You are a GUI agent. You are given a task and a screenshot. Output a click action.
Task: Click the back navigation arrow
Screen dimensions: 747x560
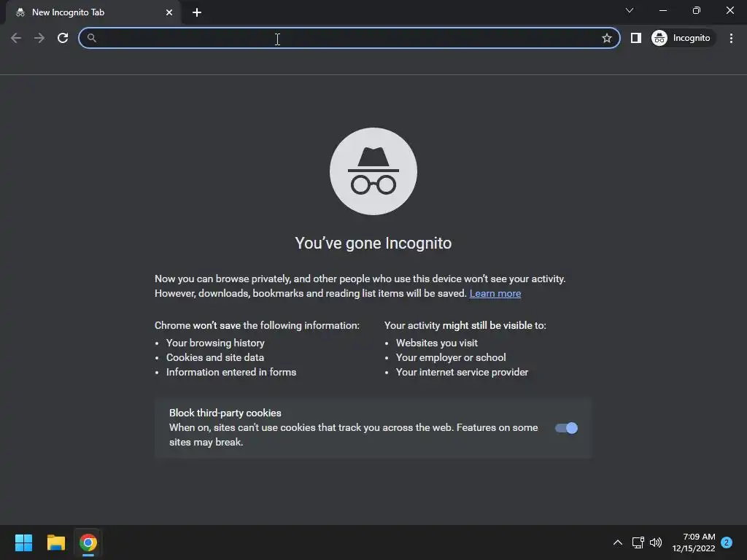pyautogui.click(x=16, y=38)
